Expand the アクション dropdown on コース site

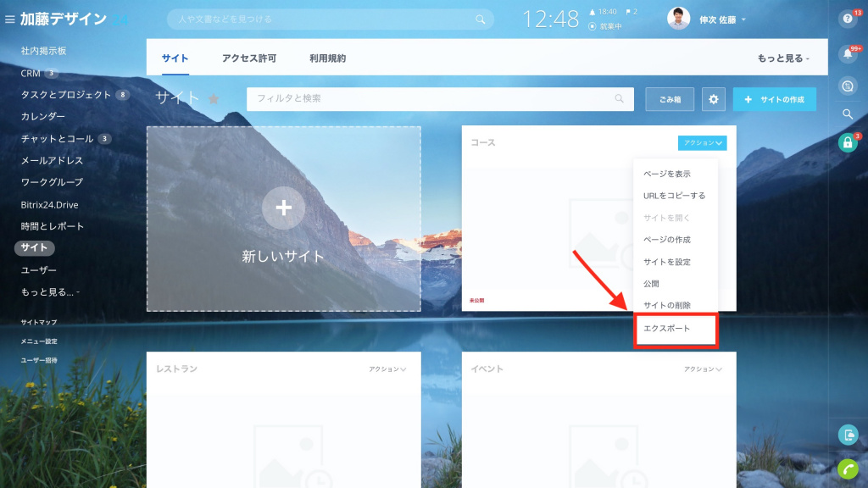[702, 143]
